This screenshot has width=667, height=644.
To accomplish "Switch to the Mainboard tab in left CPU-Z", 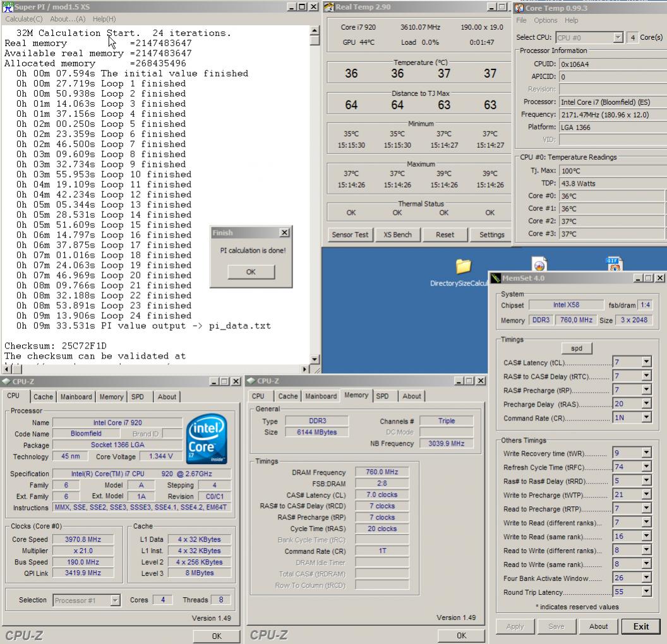I will coord(76,397).
